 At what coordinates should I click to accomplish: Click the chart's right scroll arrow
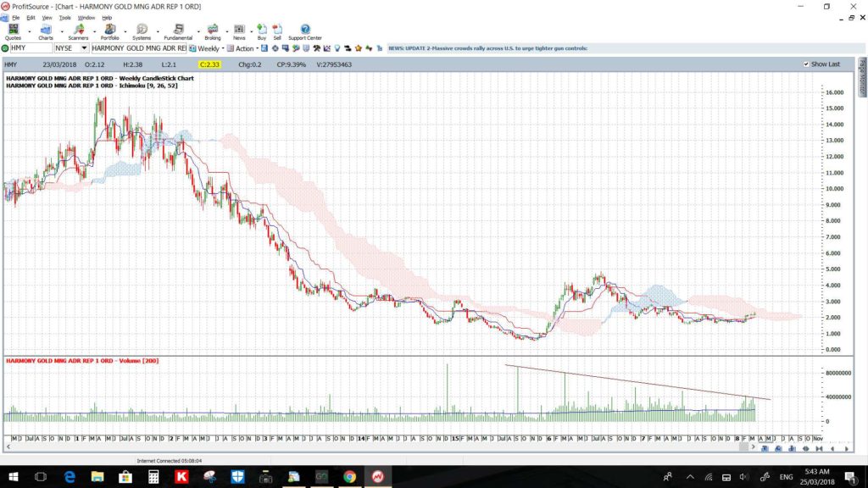click(753, 447)
